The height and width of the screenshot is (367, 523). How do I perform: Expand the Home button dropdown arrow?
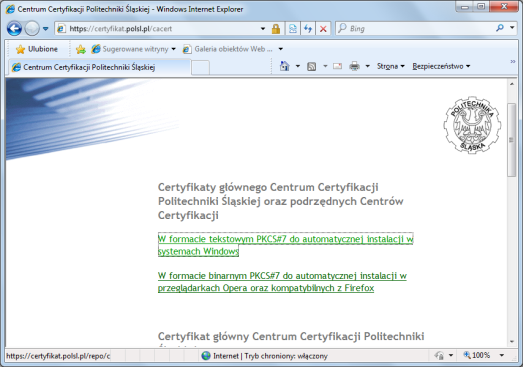(298, 66)
